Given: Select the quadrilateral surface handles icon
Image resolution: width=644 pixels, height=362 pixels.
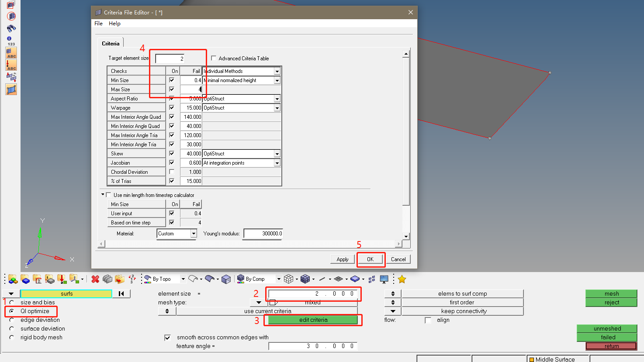Looking at the screenshot, I should coord(11,90).
